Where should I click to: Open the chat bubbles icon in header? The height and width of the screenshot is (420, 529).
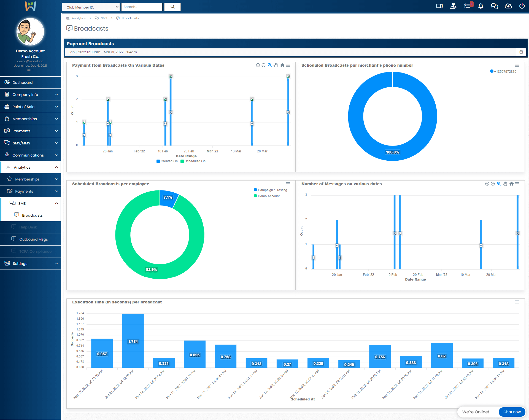[x=495, y=6]
